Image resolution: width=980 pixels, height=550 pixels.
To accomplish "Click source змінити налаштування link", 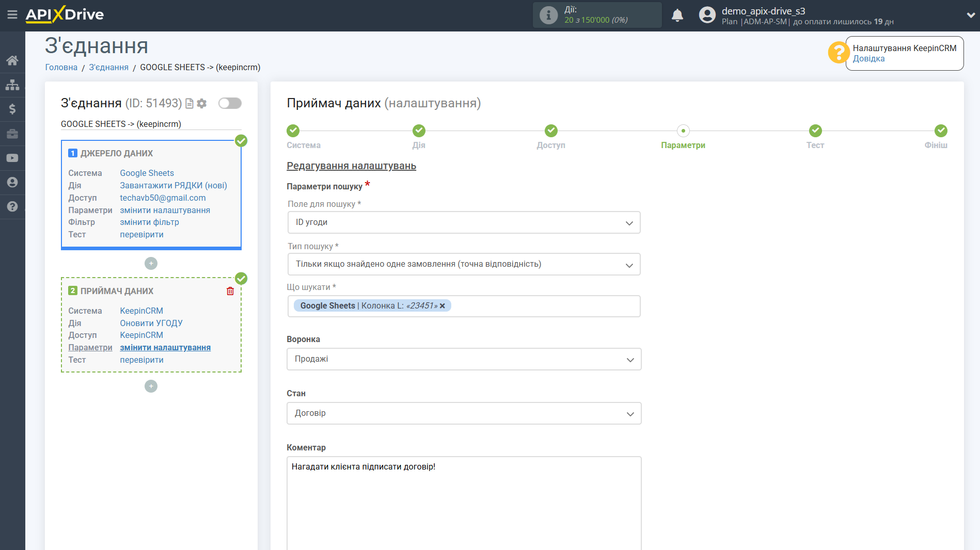I will pyautogui.click(x=165, y=211).
